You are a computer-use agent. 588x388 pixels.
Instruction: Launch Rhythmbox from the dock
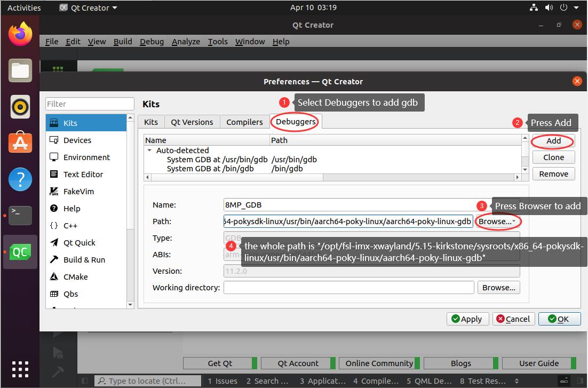pyautogui.click(x=20, y=107)
